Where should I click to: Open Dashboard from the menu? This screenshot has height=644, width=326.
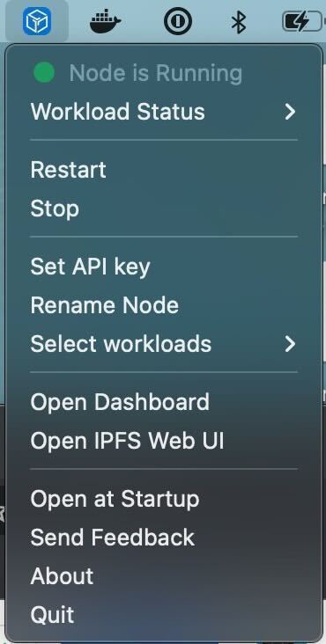coord(164,403)
